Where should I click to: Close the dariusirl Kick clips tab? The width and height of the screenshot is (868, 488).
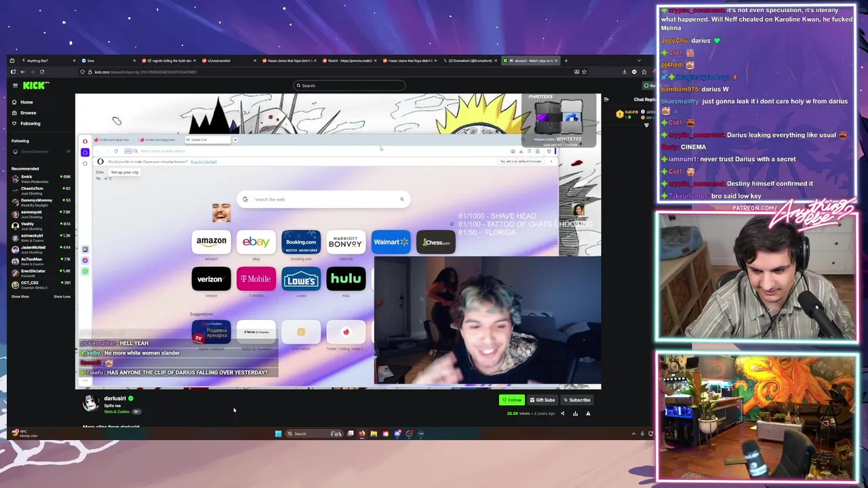point(557,61)
